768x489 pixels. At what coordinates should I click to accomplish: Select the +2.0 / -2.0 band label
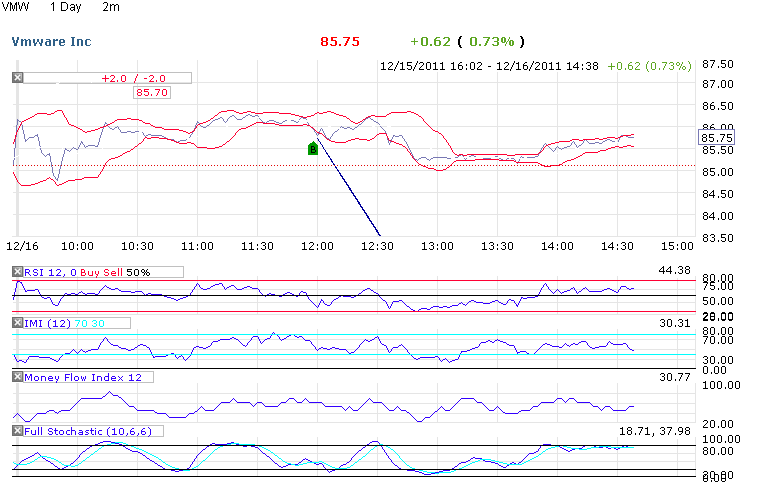click(134, 78)
